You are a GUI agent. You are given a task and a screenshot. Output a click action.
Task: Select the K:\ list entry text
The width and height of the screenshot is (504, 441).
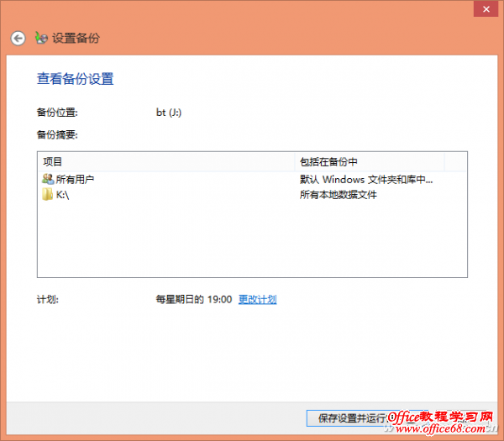63,195
